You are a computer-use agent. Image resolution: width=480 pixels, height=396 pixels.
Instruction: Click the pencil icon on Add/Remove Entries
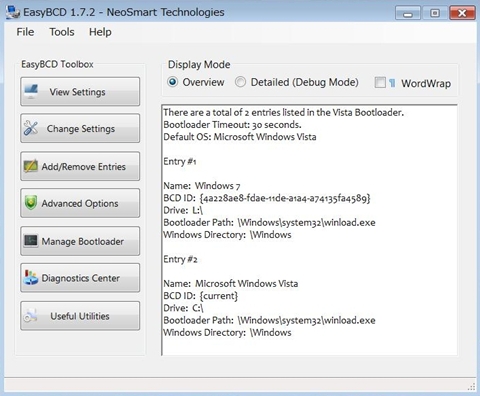pyautogui.click(x=31, y=166)
